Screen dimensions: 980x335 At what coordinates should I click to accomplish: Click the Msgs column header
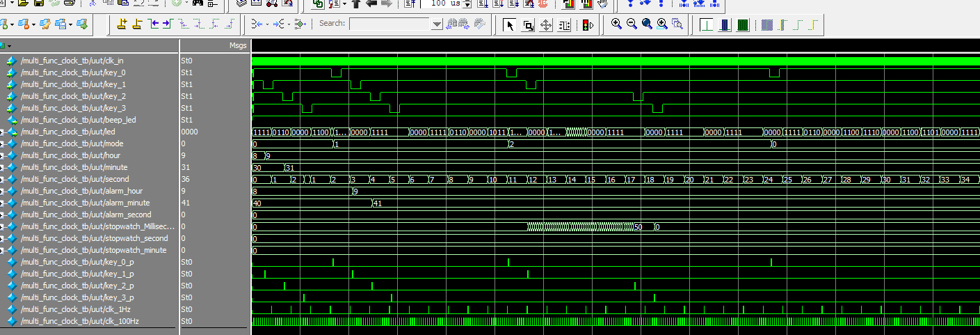pyautogui.click(x=238, y=45)
